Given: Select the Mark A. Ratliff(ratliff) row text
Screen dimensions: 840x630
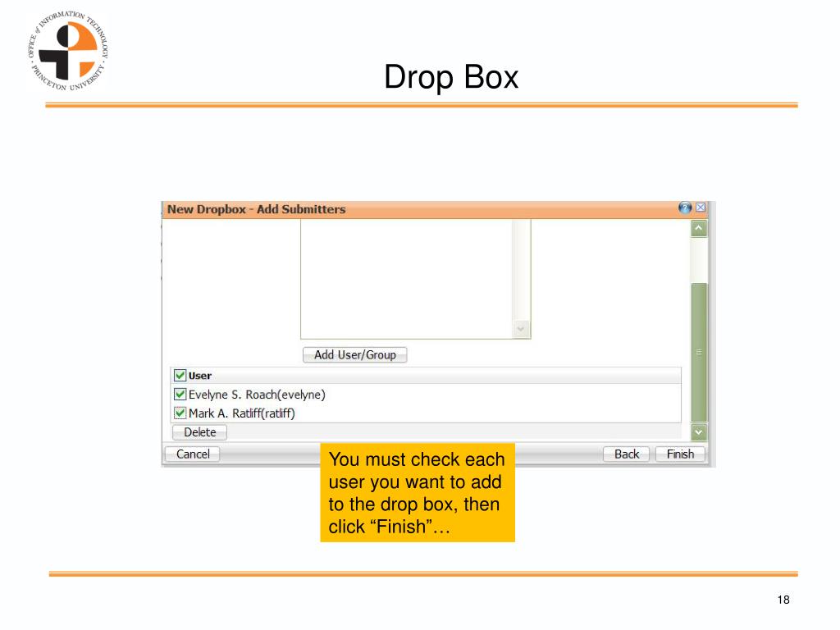Looking at the screenshot, I should 242,413.
